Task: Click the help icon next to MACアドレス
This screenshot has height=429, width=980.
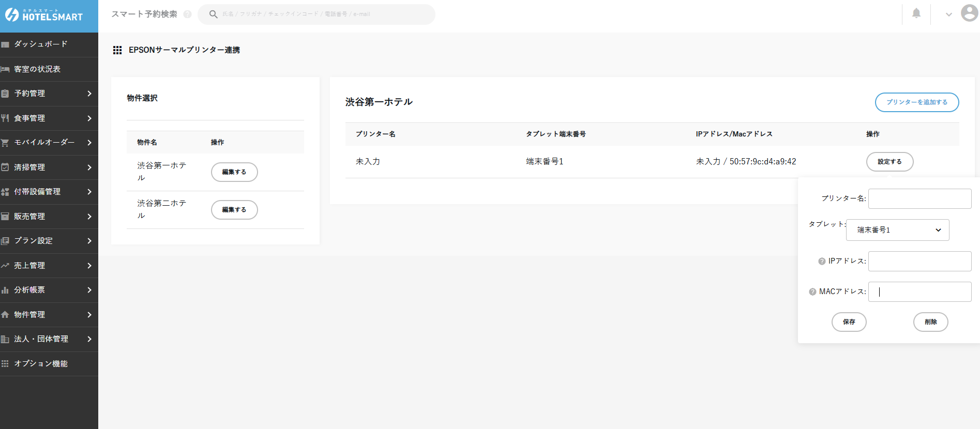Action: (x=812, y=292)
